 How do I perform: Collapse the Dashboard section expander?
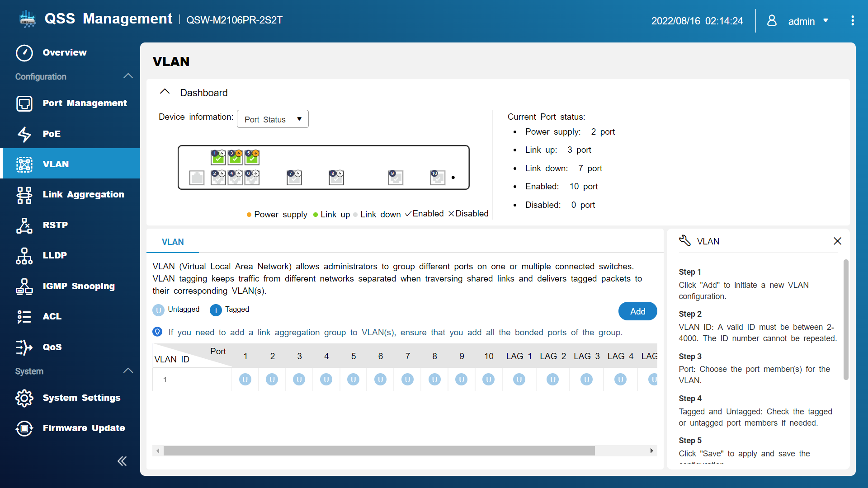166,92
